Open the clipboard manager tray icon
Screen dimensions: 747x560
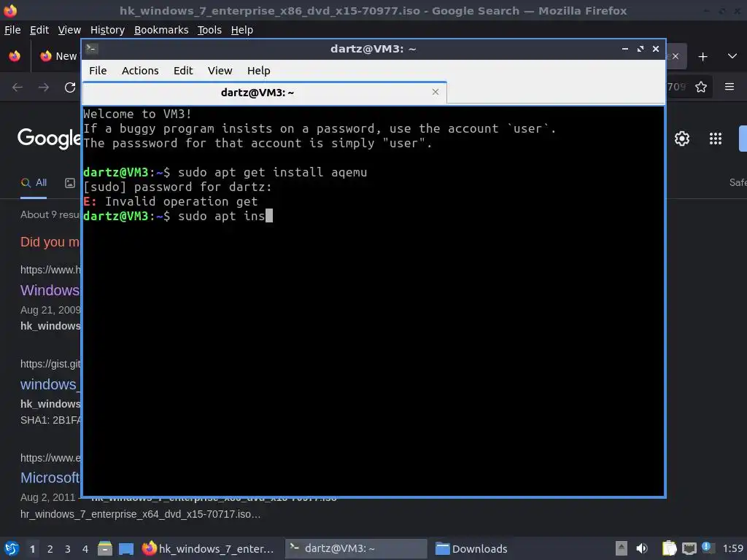pyautogui.click(x=670, y=548)
